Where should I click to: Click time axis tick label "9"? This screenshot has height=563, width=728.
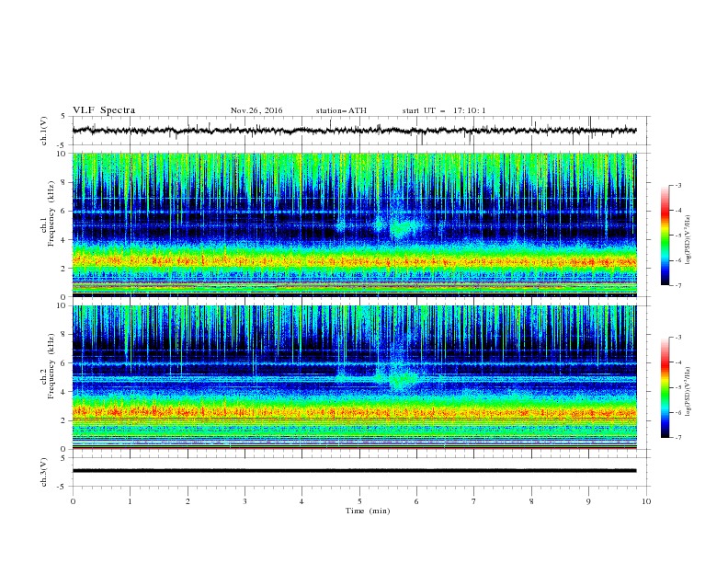[588, 501]
